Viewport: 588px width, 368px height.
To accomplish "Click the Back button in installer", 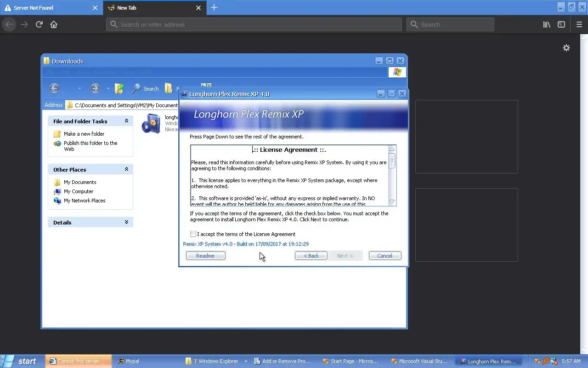I will pos(311,256).
